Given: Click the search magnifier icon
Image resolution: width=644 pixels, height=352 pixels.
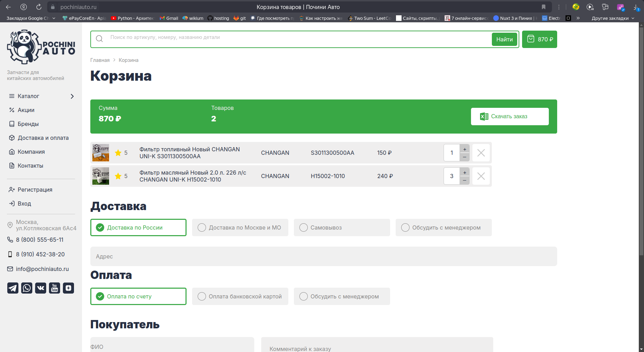Looking at the screenshot, I should click(x=99, y=39).
